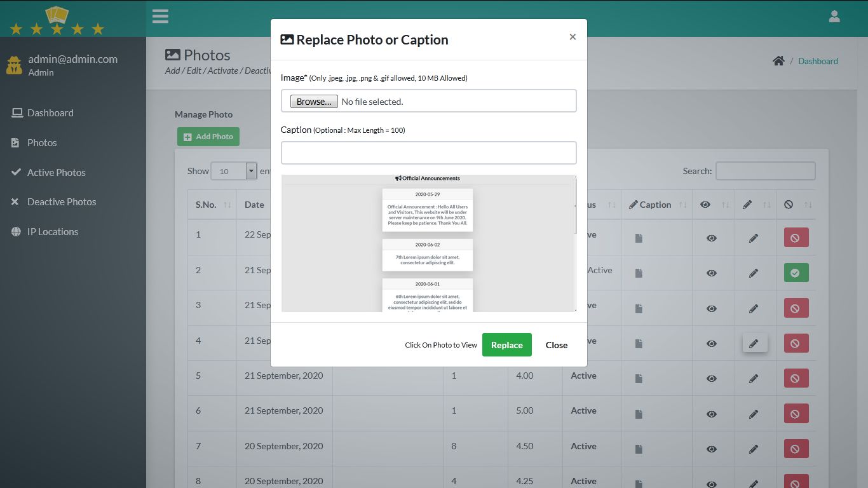Click the home breadcrumb icon
Image resolution: width=868 pixels, height=488 pixels.
point(778,61)
